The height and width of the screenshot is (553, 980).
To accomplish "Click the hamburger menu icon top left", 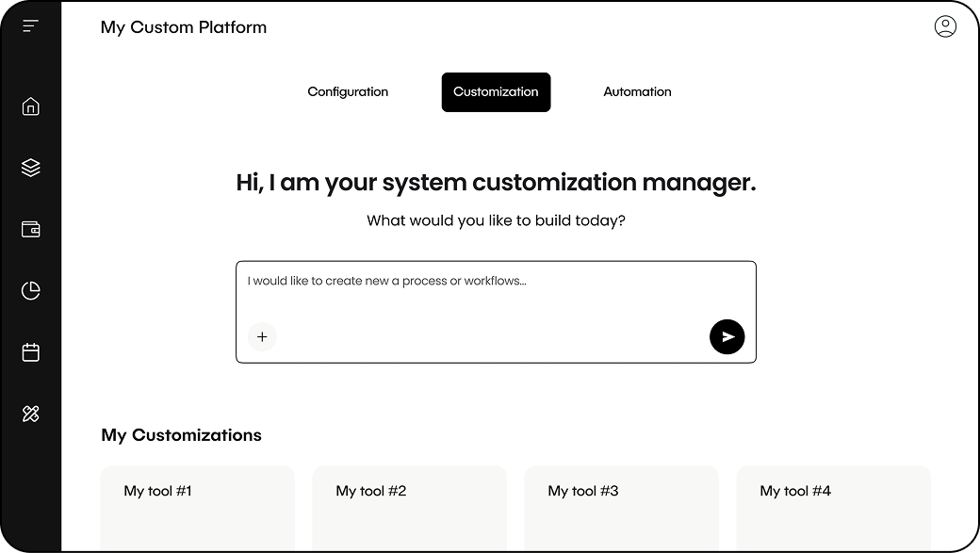I will click(29, 25).
